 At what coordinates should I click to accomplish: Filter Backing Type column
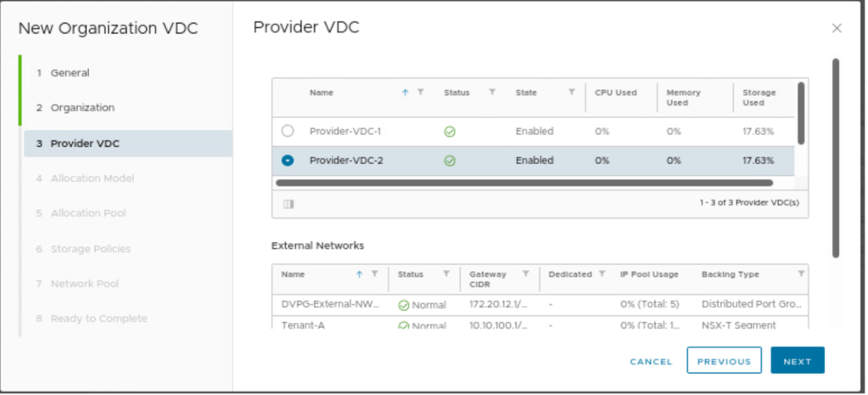pos(800,274)
